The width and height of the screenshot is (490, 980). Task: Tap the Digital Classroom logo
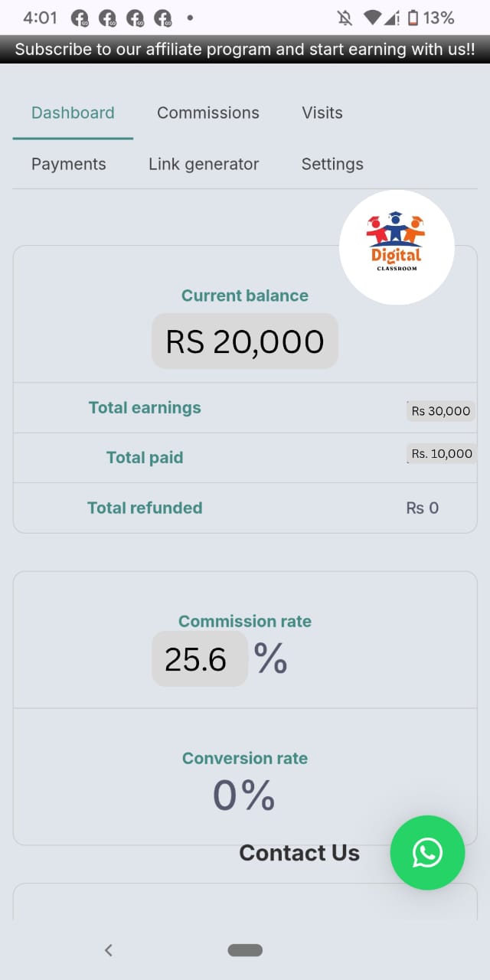[397, 247]
